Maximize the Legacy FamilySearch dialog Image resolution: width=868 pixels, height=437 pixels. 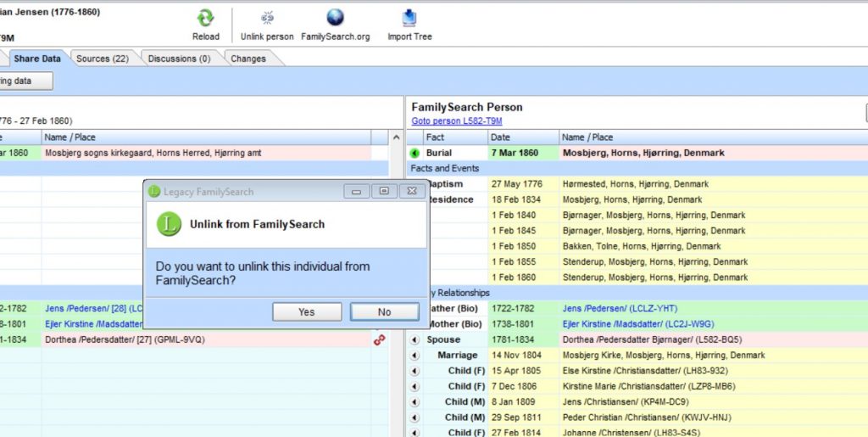384,191
